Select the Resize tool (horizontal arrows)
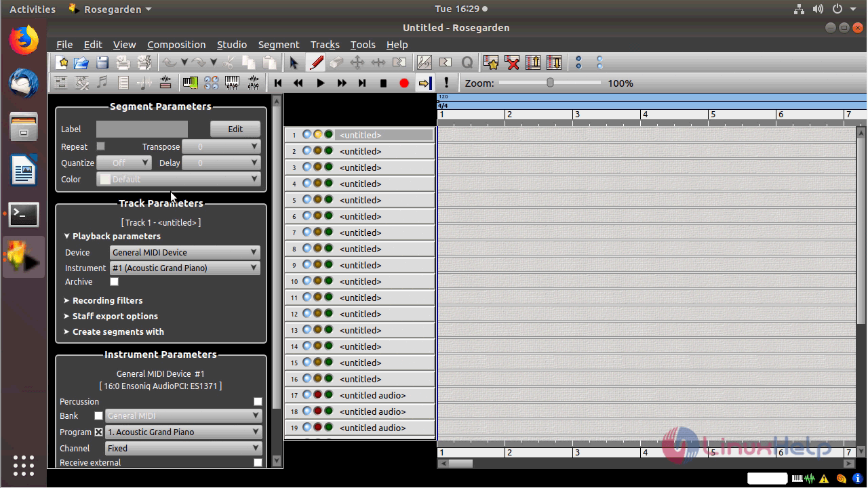 click(378, 63)
